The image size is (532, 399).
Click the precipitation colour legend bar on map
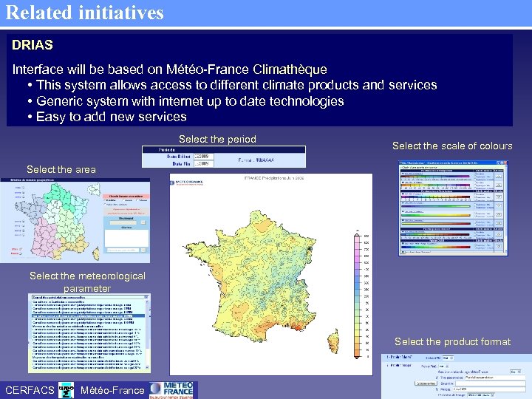357,295
